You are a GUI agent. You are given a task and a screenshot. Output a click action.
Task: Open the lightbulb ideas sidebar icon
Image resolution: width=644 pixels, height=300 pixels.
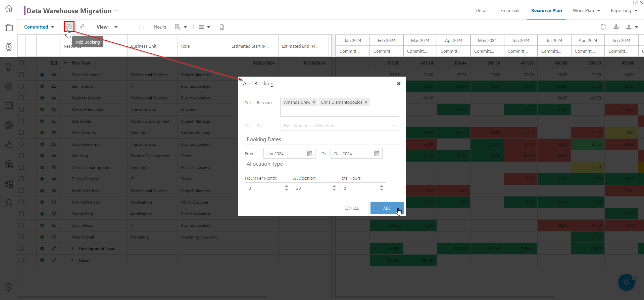pos(9,67)
